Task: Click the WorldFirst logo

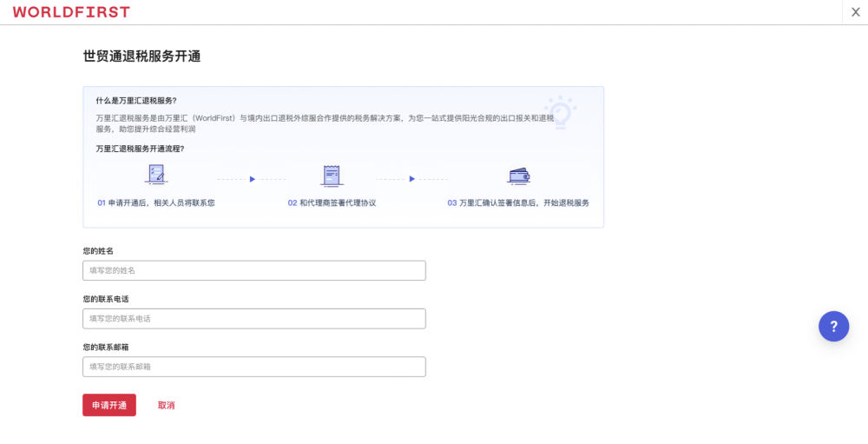Action: pyautogui.click(x=71, y=12)
